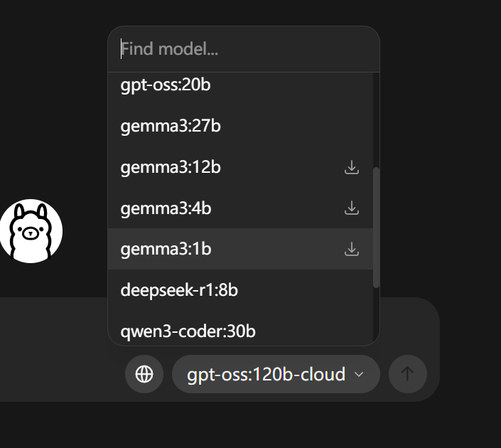Select qwen3-coder:30b from the list

click(188, 331)
